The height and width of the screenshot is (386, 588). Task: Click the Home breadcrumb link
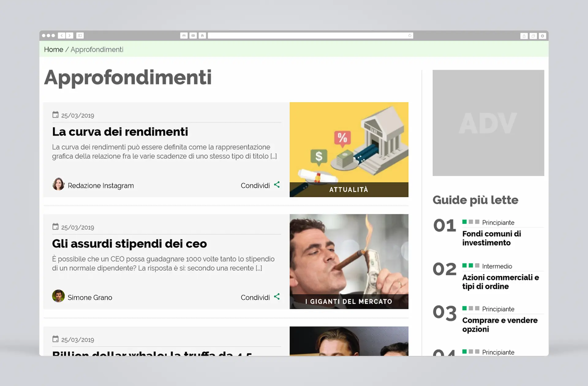coord(54,50)
